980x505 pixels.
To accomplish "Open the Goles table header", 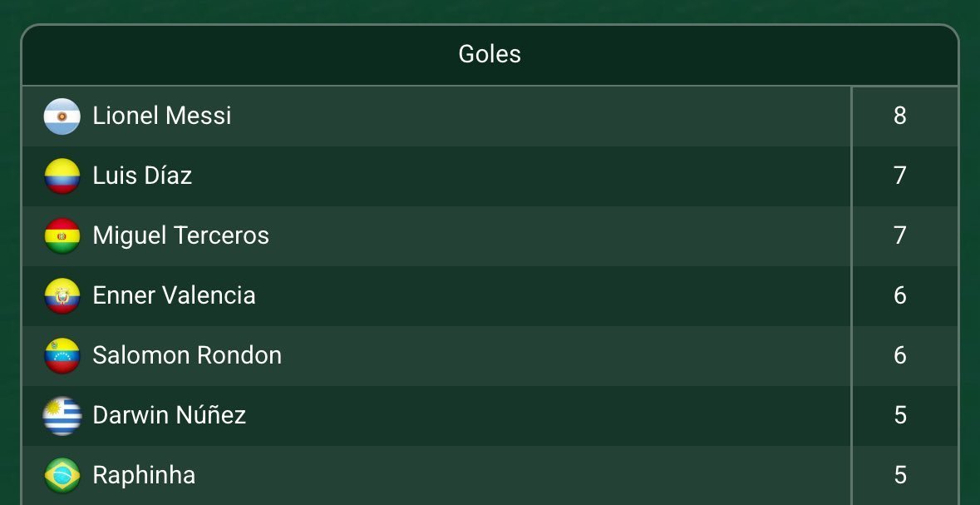I will 490,54.
